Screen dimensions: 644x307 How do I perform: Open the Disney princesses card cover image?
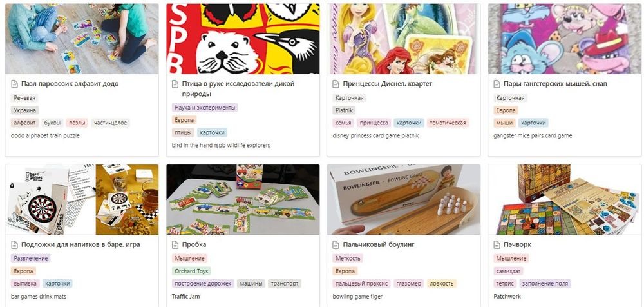(403, 39)
